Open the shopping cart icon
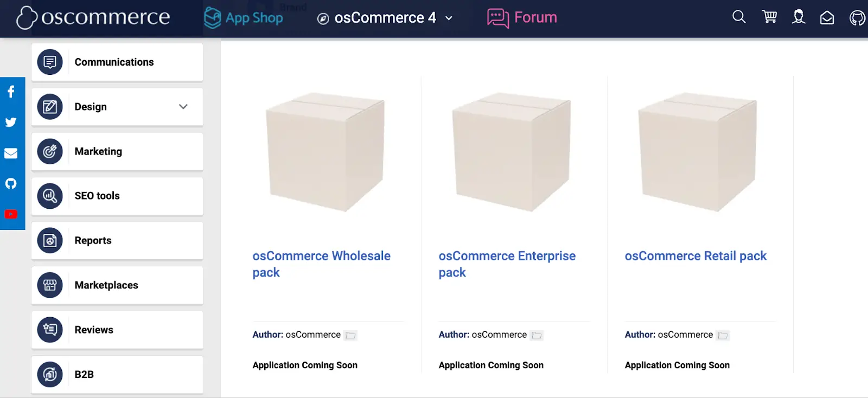868x398 pixels. [769, 17]
